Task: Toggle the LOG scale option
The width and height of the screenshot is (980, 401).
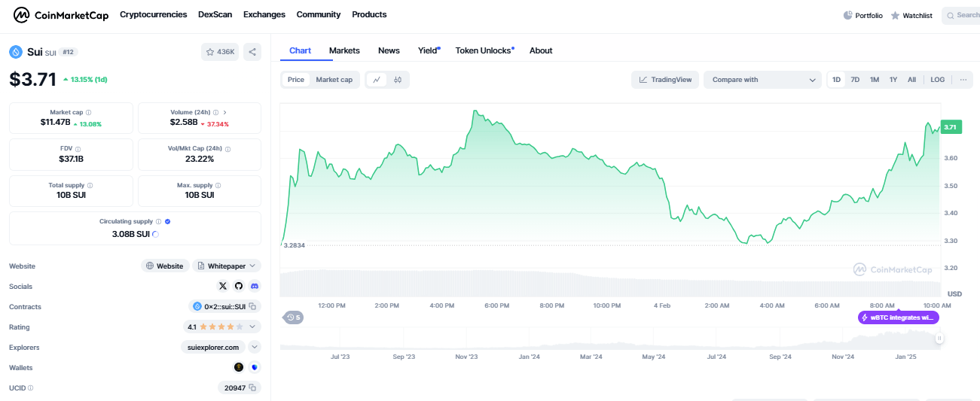Action: tap(937, 80)
